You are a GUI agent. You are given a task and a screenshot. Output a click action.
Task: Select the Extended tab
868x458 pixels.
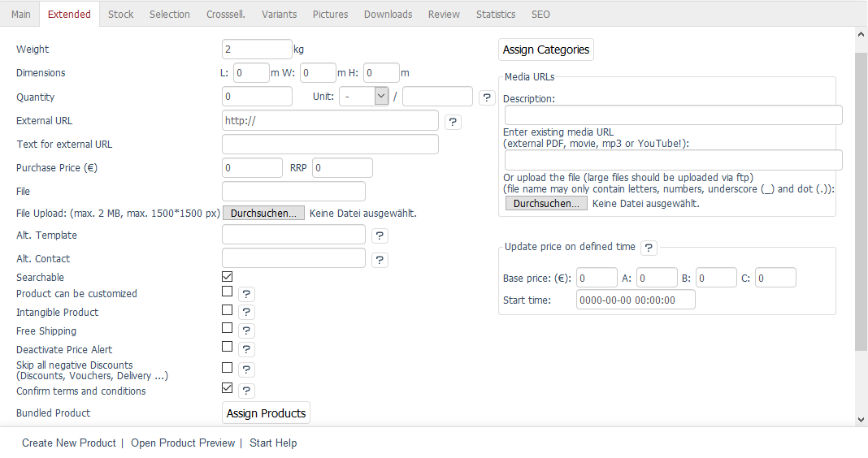[69, 15]
